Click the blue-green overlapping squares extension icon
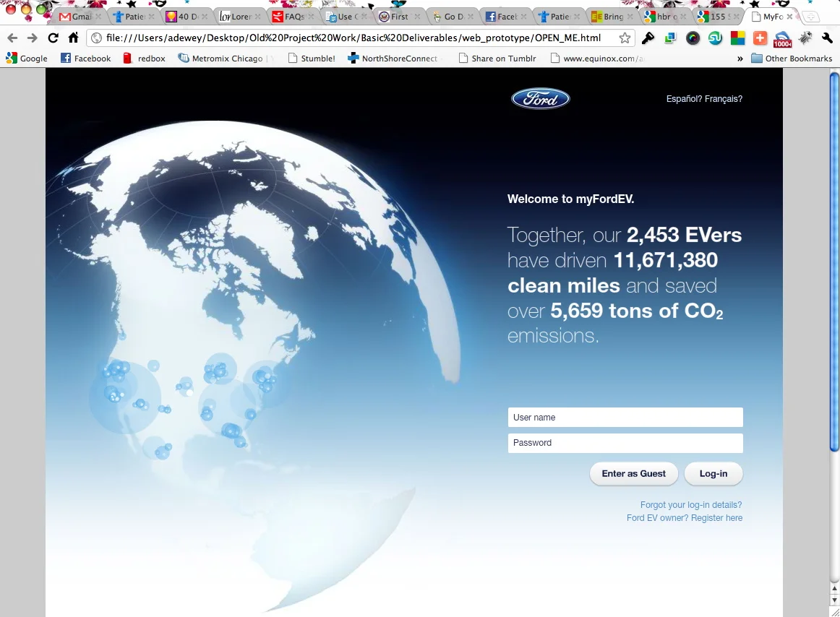Viewport: 840px width, 617px height. point(670,38)
